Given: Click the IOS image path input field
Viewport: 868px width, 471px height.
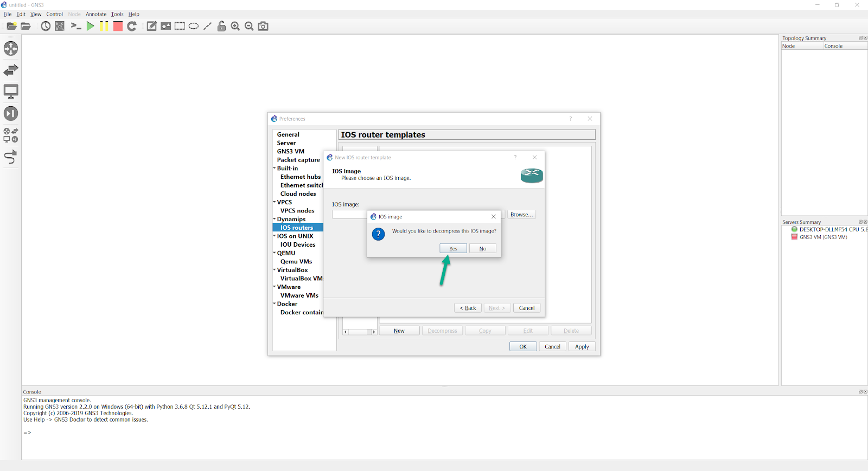Looking at the screenshot, I should [418, 215].
